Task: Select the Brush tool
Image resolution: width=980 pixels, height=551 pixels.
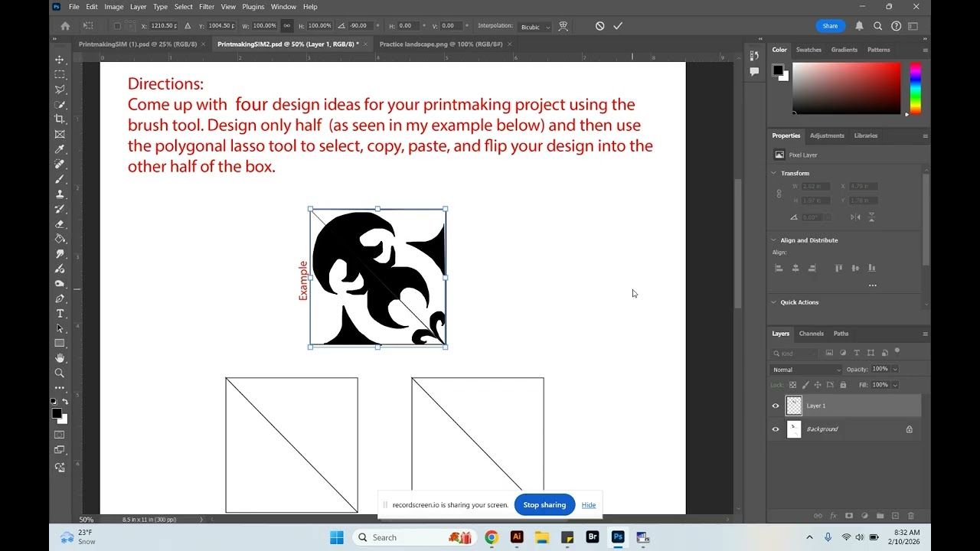Action: tap(60, 179)
